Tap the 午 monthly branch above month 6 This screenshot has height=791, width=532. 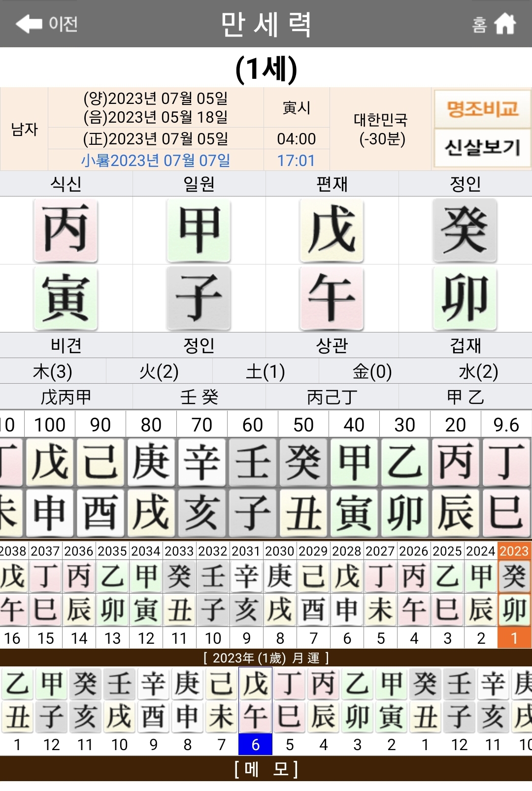255,717
